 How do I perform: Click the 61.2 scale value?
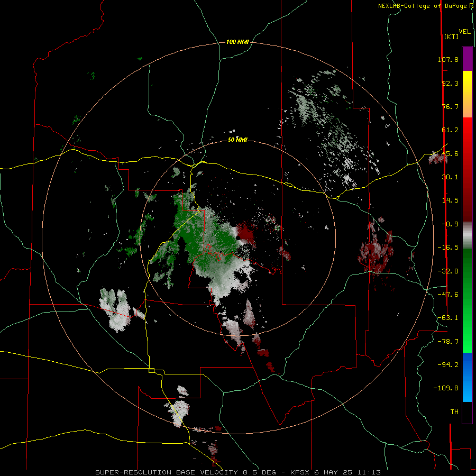pyautogui.click(x=450, y=130)
